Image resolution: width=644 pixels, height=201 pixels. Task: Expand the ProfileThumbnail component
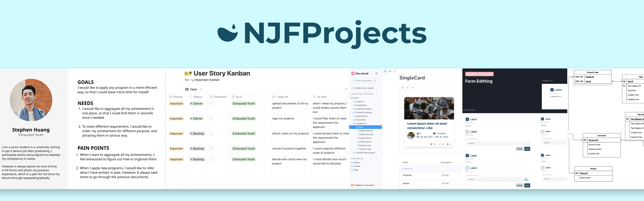(362, 113)
